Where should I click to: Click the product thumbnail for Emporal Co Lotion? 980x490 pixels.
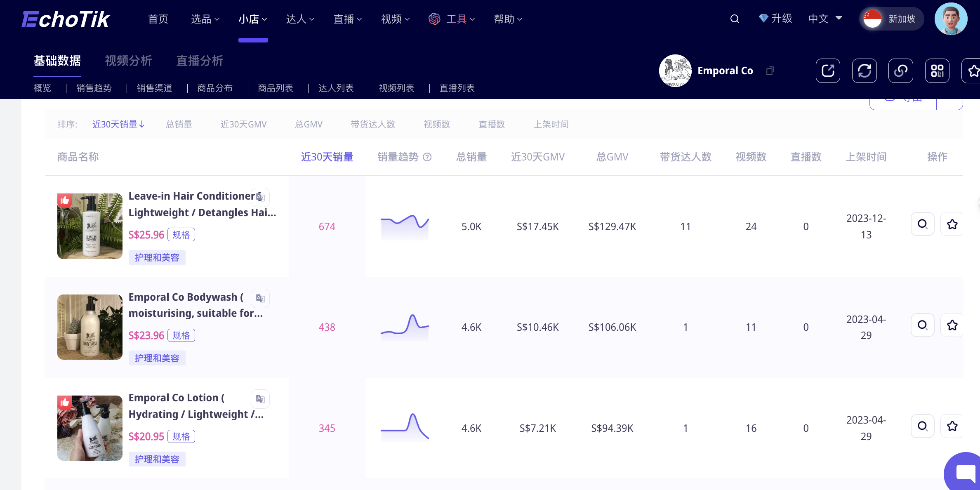pos(90,427)
